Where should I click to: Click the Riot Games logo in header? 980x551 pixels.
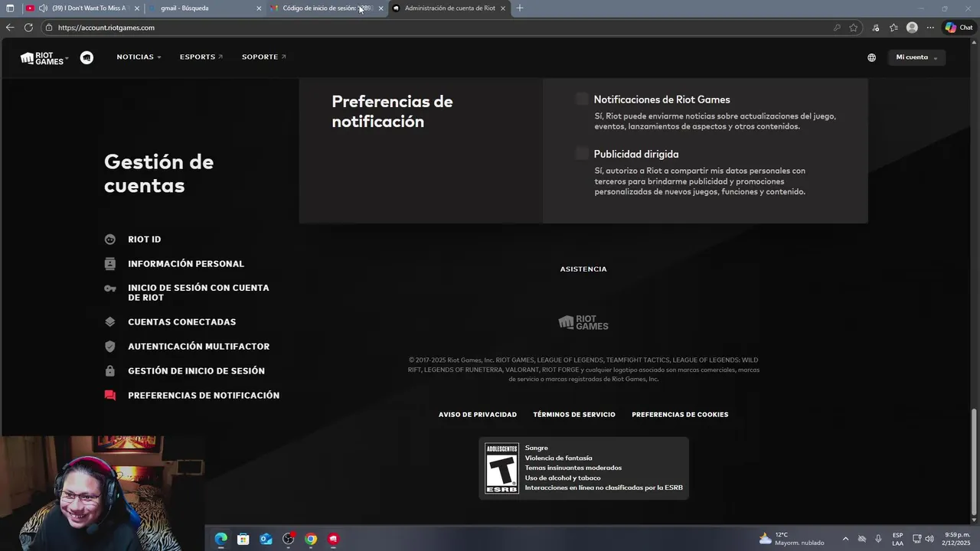(41, 57)
